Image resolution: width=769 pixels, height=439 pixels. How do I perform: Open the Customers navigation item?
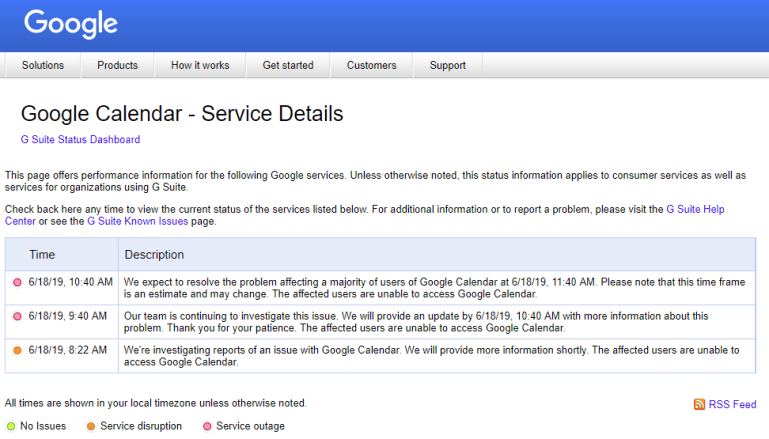[x=371, y=66]
